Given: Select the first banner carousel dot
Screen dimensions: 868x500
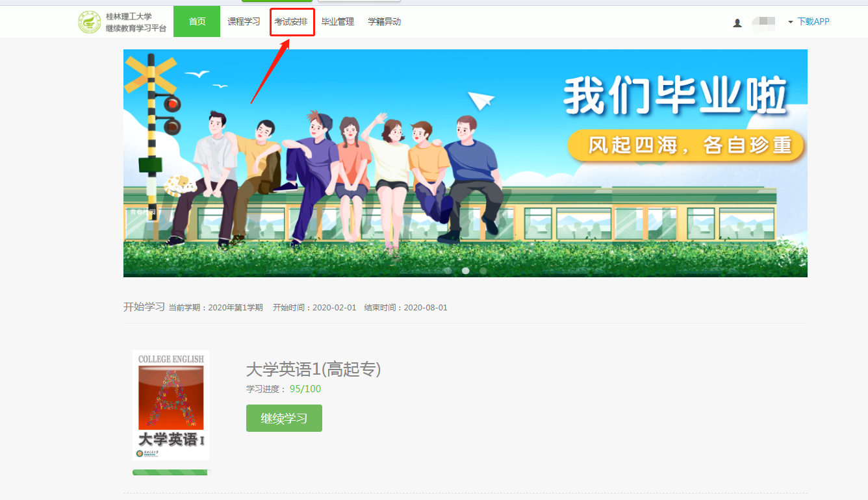Looking at the screenshot, I should 448,270.
